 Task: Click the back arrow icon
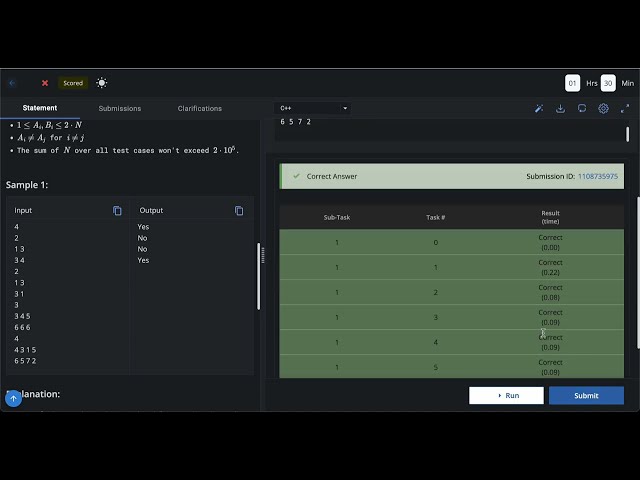pos(12,83)
